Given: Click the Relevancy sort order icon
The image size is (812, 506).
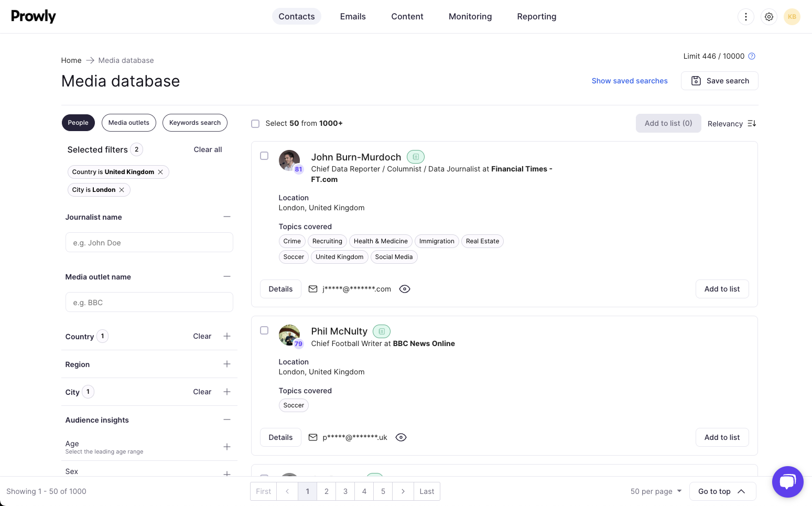Looking at the screenshot, I should (x=752, y=124).
